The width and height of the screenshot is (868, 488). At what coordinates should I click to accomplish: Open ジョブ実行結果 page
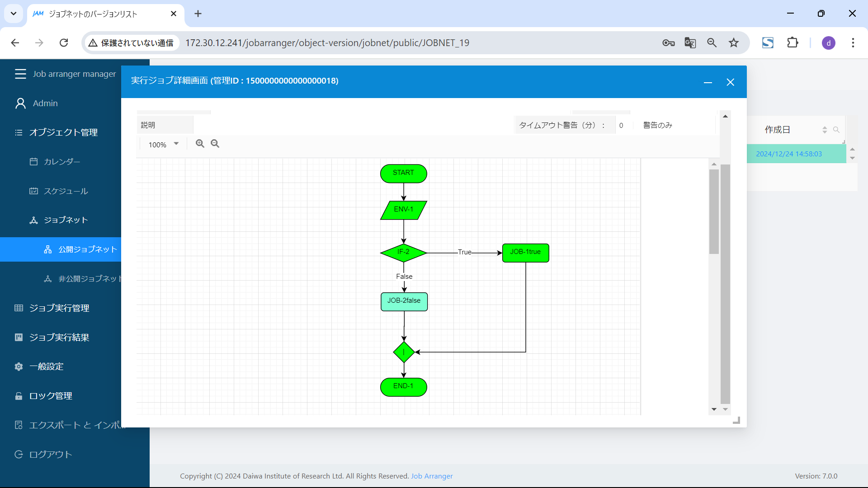[x=59, y=338]
